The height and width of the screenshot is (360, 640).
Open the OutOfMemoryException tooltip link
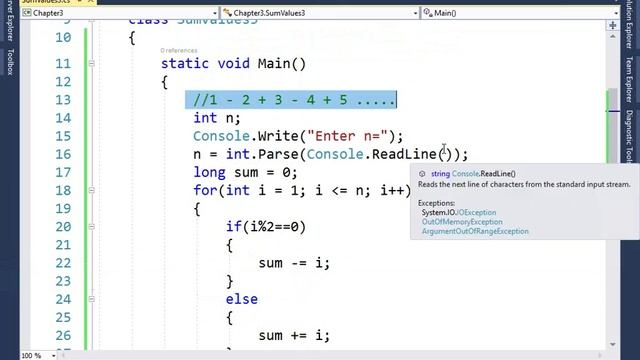(x=462, y=222)
